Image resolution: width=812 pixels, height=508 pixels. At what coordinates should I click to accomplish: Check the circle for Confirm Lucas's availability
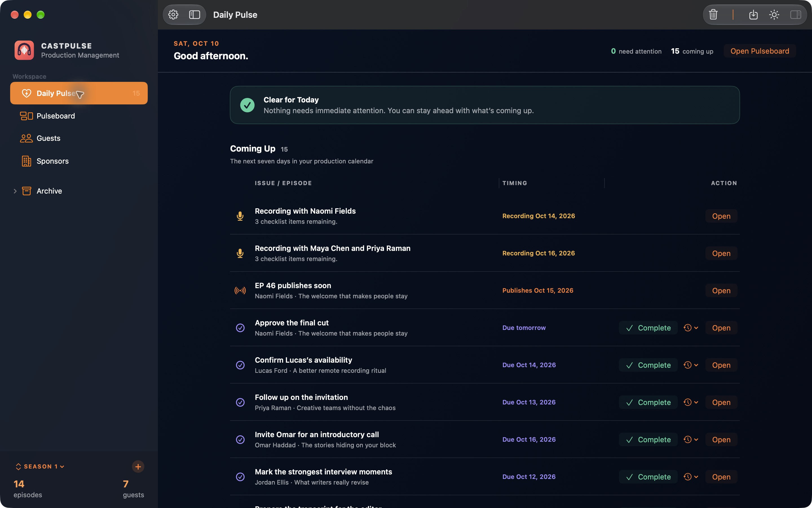[240, 365]
